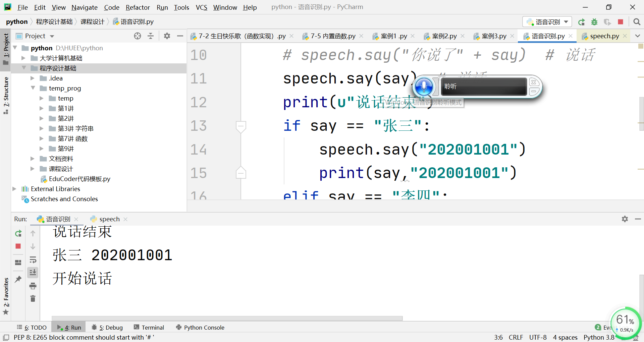The image size is (644, 342).
Task: Collapse the 程序设计基础 folder
Action: pyautogui.click(x=24, y=68)
